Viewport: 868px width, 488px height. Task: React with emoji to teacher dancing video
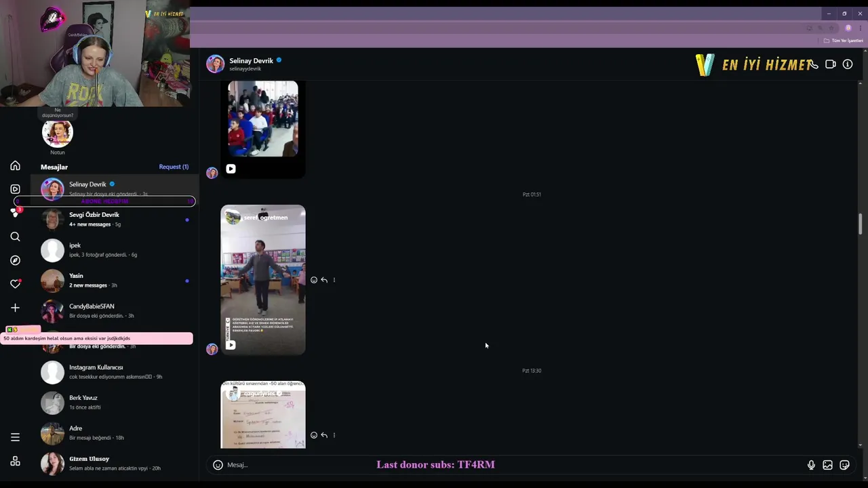313,280
